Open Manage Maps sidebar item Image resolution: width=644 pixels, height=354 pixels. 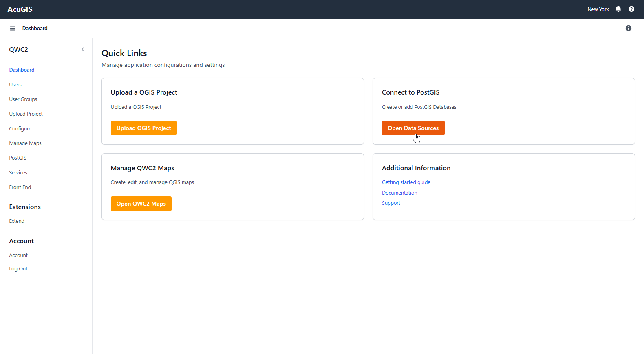(x=25, y=143)
